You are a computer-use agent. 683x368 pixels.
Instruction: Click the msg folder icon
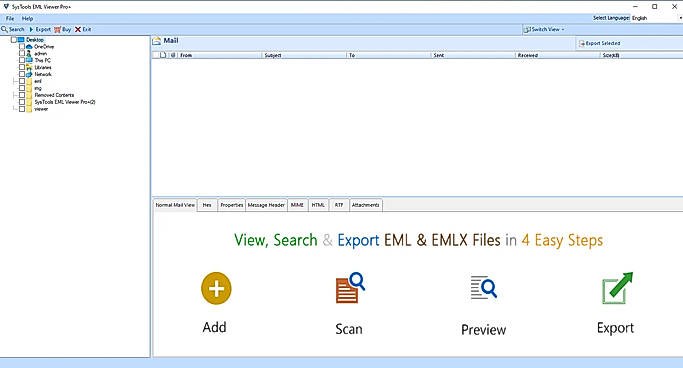point(29,88)
